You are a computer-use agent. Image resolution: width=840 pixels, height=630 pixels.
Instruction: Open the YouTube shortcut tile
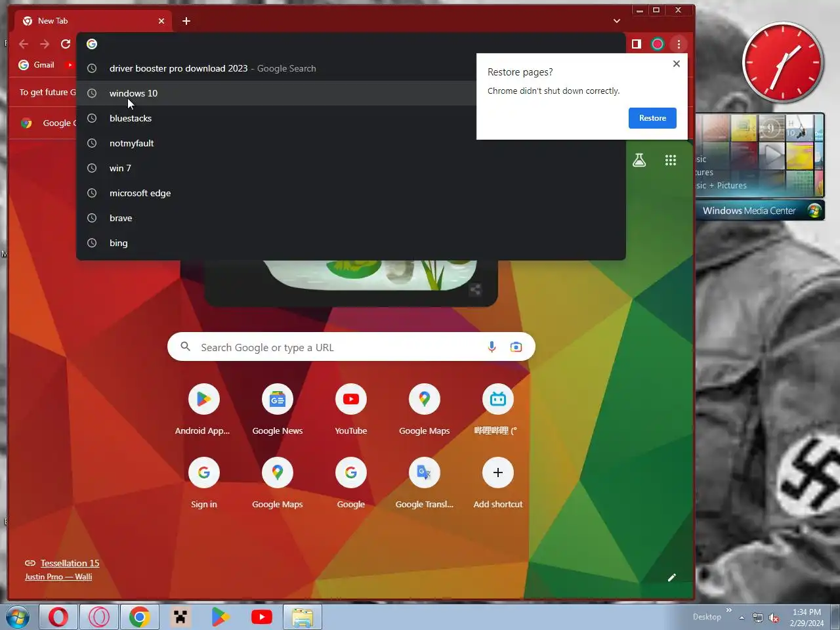(350, 410)
